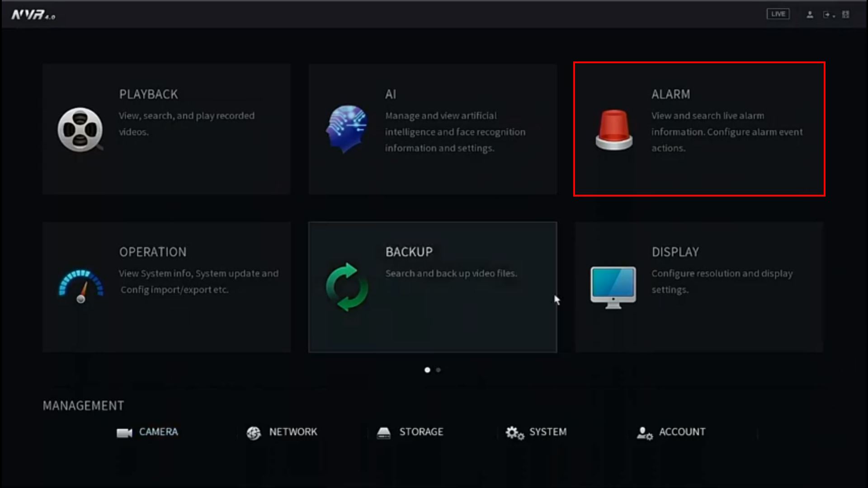Open NETWORK management
Viewport: 868px width, 488px height.
[x=282, y=432]
